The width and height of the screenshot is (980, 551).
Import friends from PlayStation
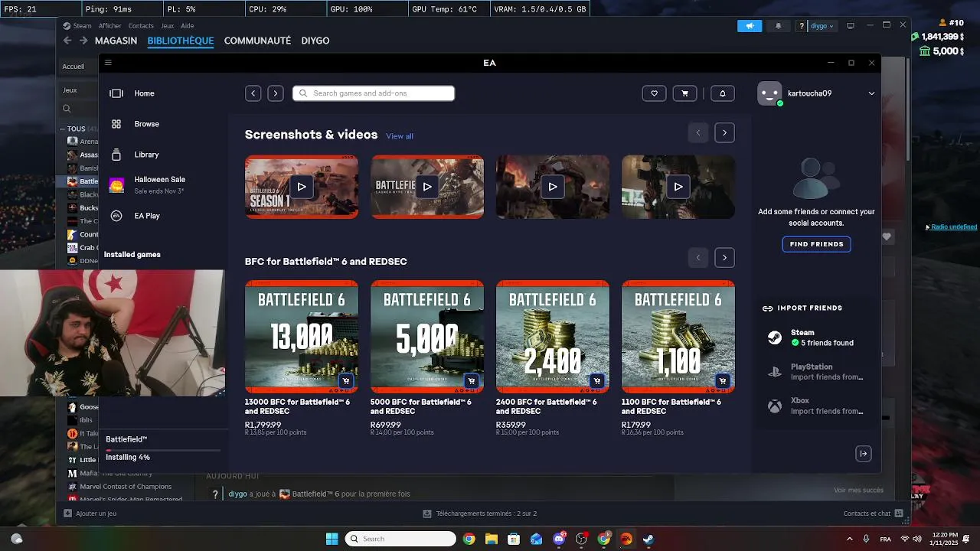point(816,372)
